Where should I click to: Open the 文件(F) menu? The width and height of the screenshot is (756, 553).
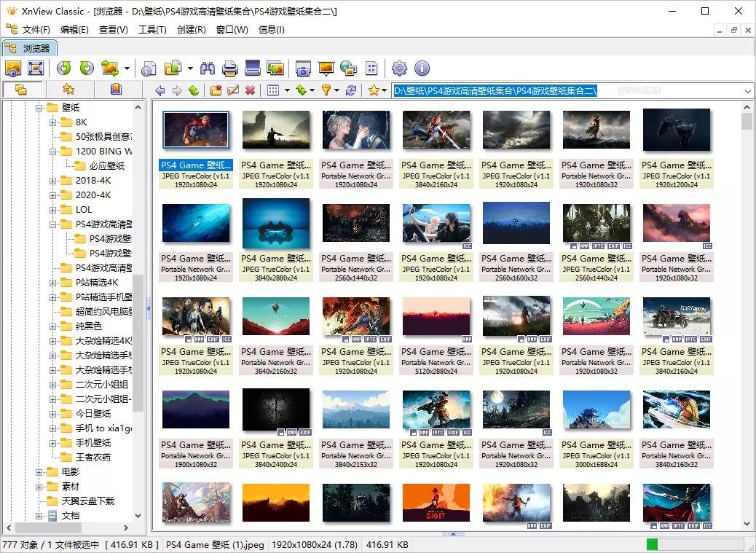tap(34, 30)
